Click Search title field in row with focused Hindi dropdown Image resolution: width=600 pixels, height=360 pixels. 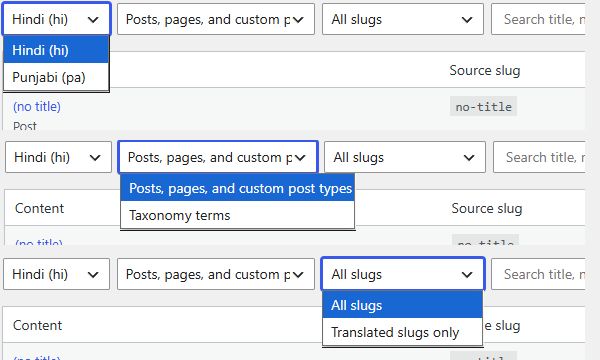click(538, 19)
